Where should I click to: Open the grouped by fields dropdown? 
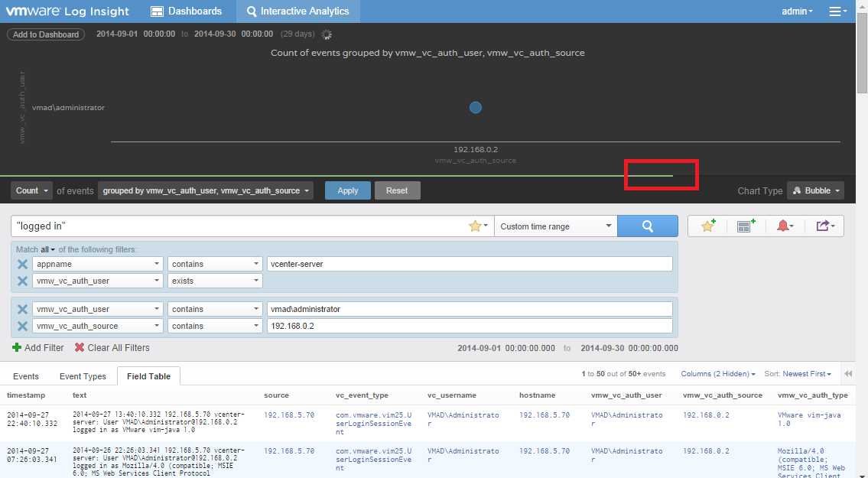(206, 190)
